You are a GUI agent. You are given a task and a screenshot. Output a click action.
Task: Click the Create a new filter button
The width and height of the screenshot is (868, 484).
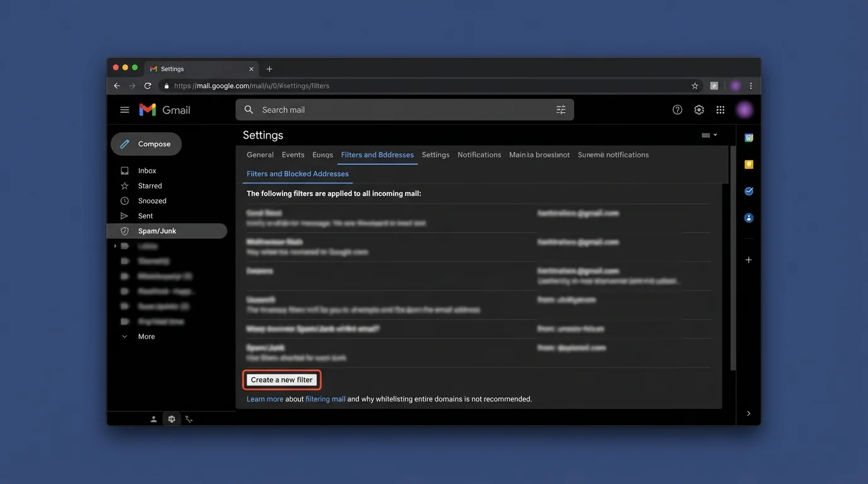(x=281, y=379)
